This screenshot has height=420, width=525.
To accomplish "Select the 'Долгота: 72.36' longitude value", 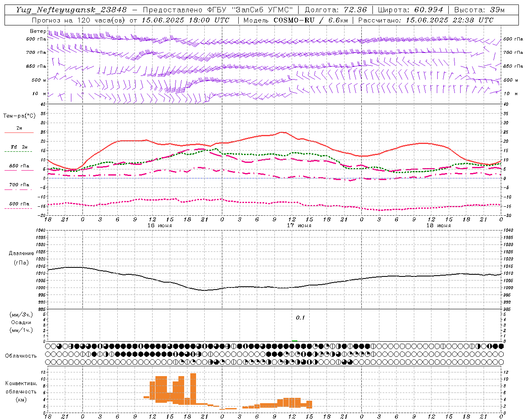I will coord(336,10).
